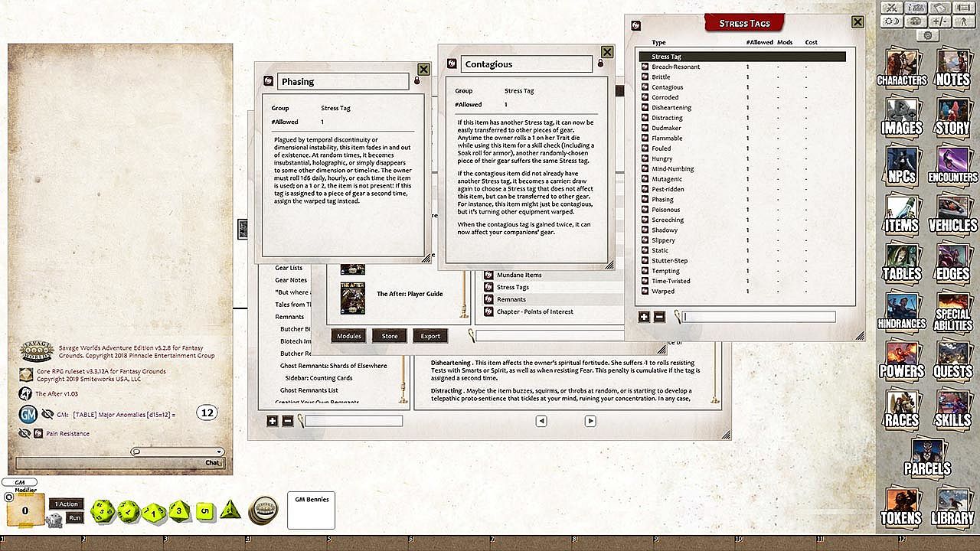Pick the green d4 die
Screen dimensions: 980x551
tap(232, 510)
